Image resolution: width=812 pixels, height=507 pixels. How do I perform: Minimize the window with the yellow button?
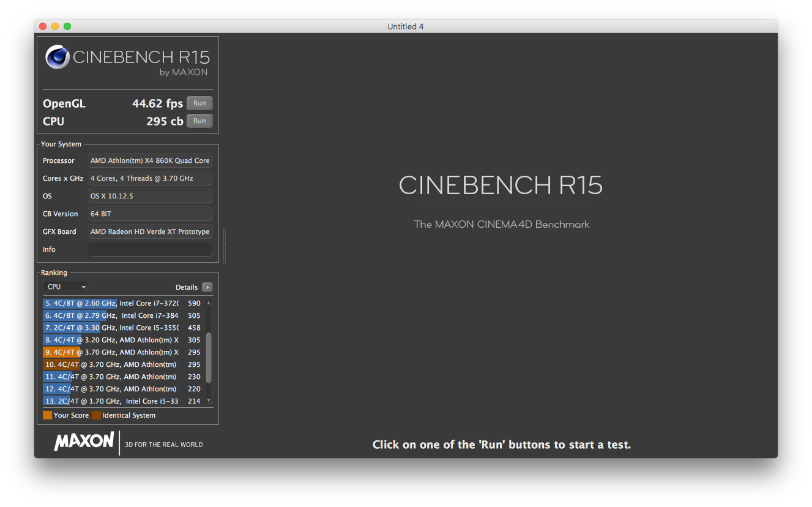pyautogui.click(x=55, y=26)
